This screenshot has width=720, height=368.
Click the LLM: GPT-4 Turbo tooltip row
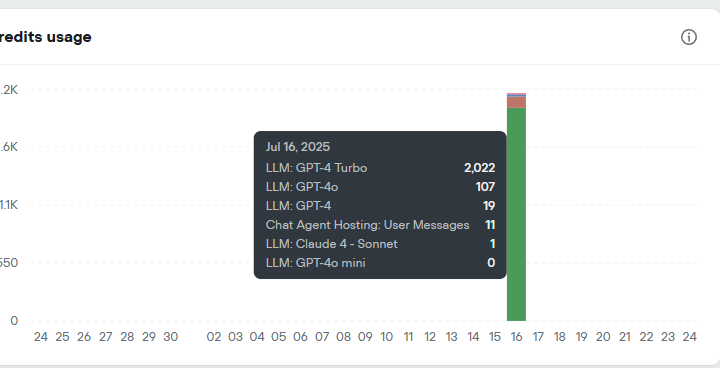point(380,168)
